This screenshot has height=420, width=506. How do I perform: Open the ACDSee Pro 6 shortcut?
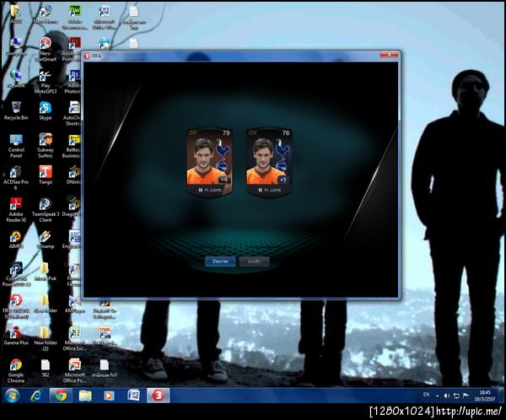16,178
